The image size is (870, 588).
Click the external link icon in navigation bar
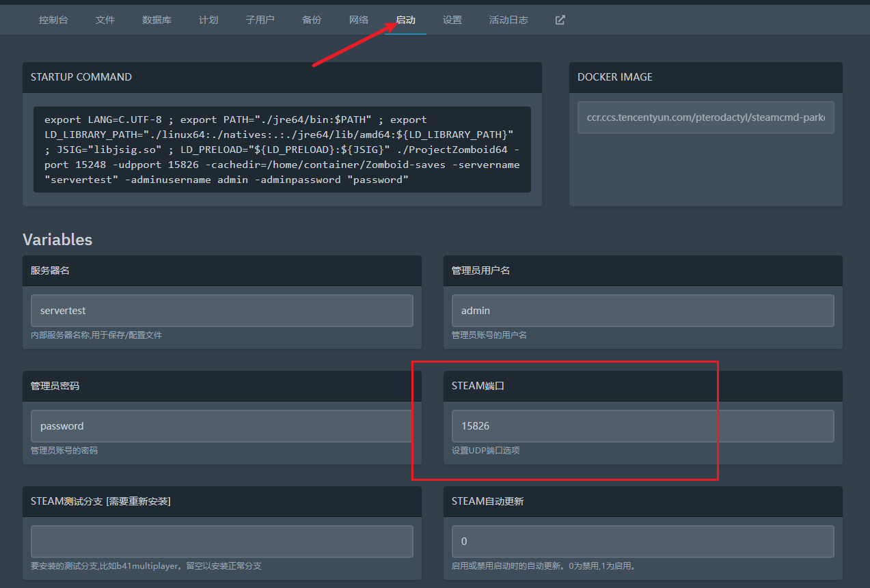pos(560,20)
